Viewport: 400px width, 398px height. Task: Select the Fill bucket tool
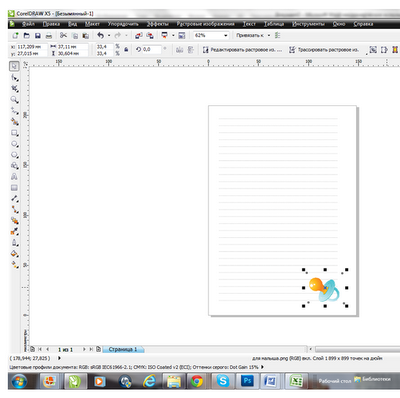pyautogui.click(x=14, y=254)
